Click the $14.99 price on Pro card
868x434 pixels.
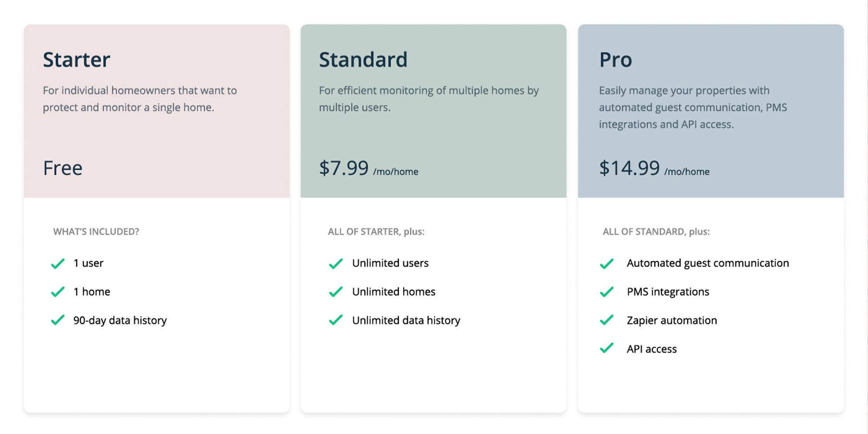click(x=629, y=168)
